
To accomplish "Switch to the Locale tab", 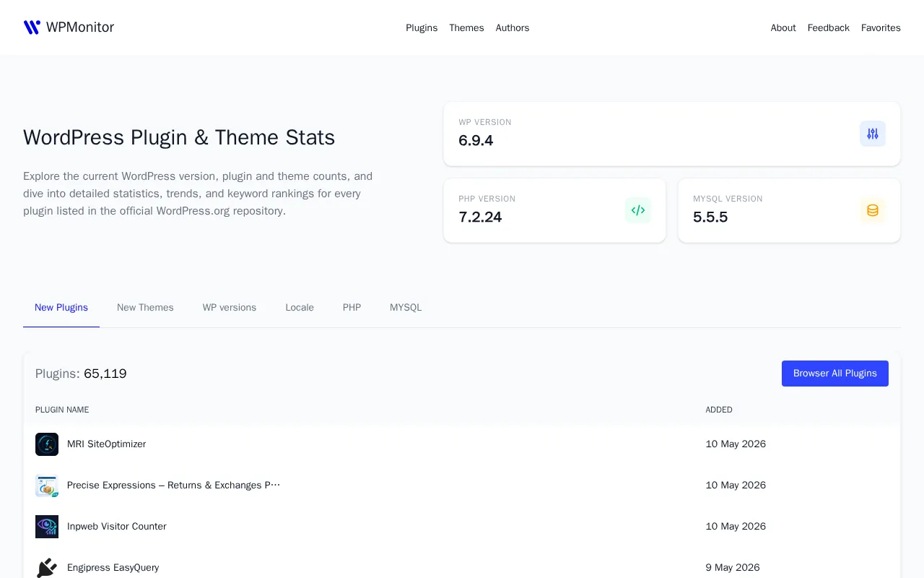I will (x=300, y=307).
